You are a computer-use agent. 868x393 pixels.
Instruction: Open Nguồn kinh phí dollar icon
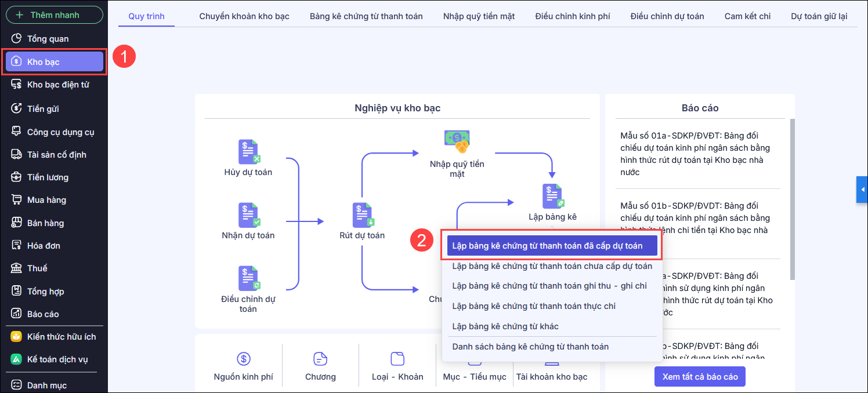click(244, 359)
